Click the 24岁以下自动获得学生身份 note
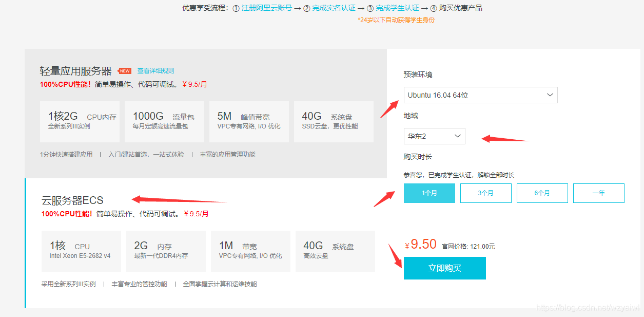 pyautogui.click(x=396, y=20)
